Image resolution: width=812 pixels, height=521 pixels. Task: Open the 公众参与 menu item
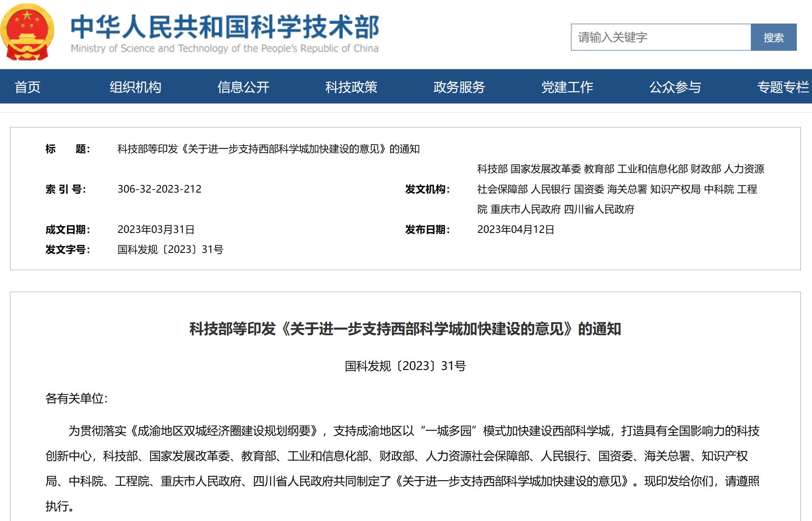[x=675, y=87]
